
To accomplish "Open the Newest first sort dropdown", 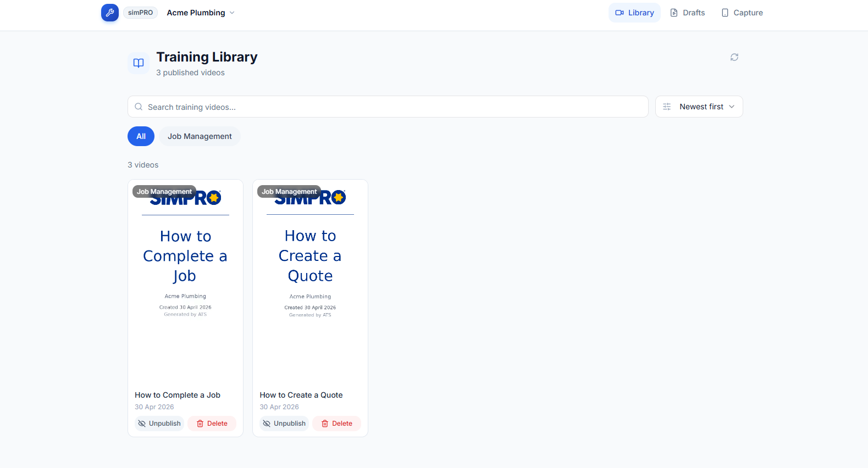I will 699,107.
